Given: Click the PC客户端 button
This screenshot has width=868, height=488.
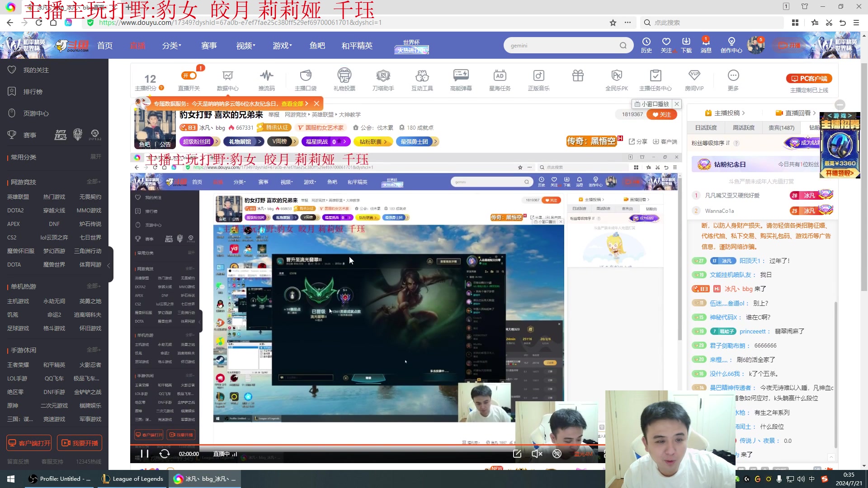Looking at the screenshot, I should [809, 79].
